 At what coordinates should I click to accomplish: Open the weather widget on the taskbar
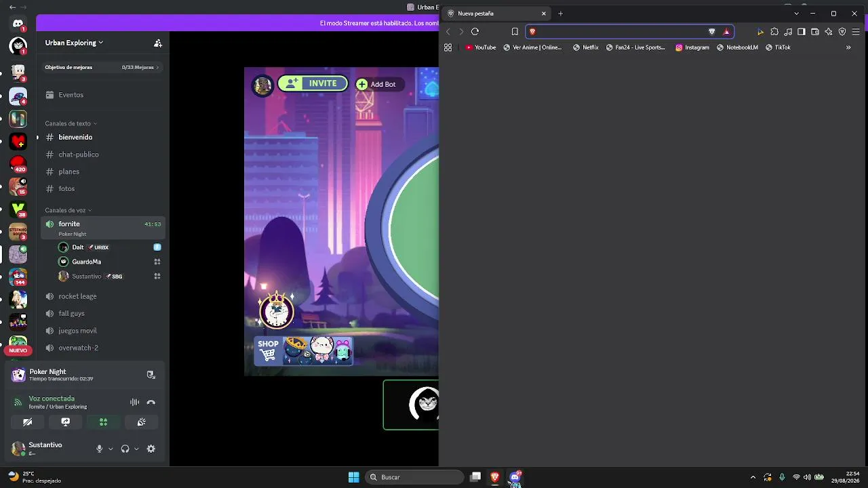point(34,477)
